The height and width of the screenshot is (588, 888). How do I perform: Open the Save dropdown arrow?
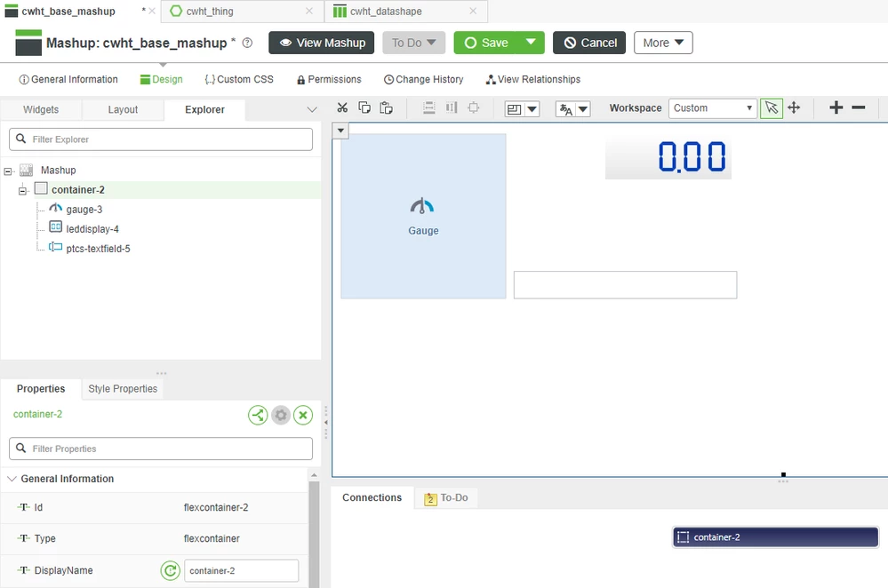[531, 43]
